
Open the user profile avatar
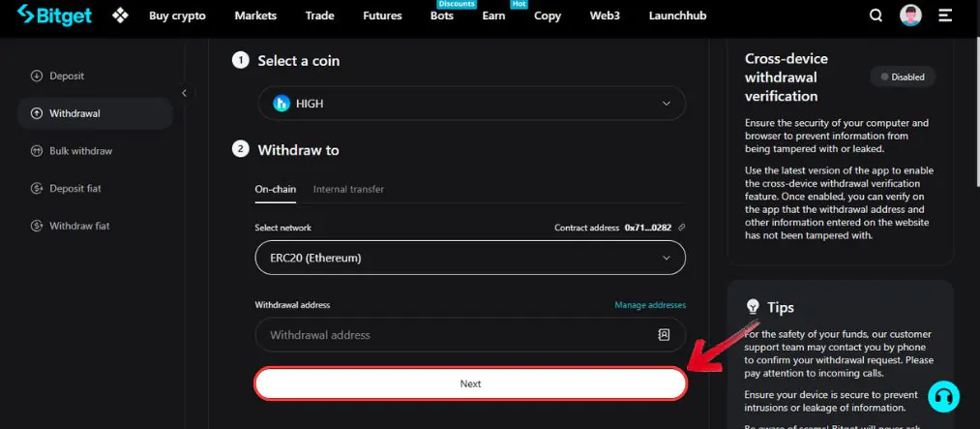pyautogui.click(x=910, y=15)
